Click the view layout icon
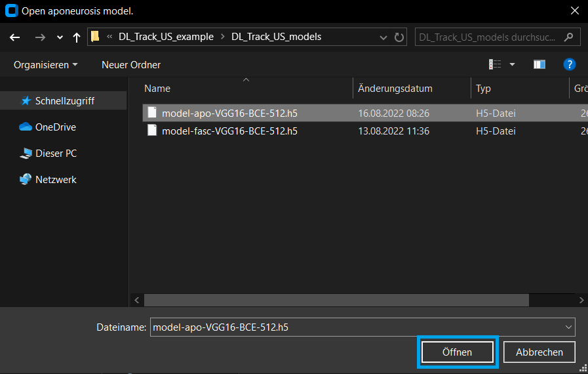Viewport: 588px width, 374px height. pos(495,64)
